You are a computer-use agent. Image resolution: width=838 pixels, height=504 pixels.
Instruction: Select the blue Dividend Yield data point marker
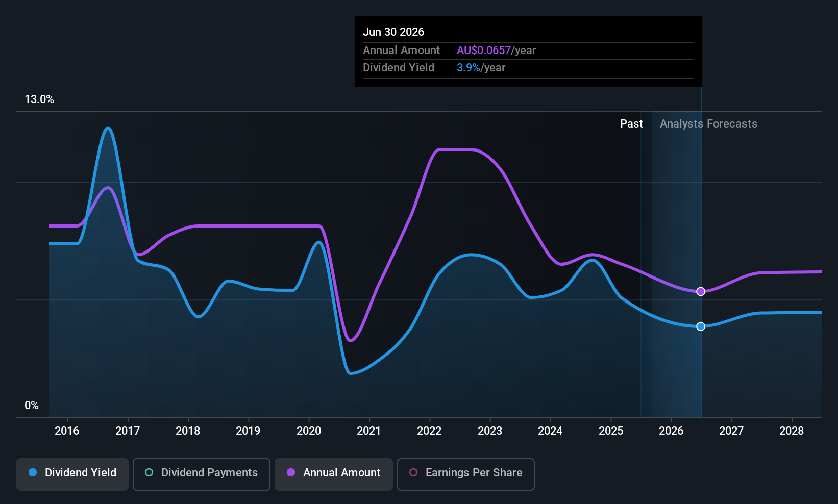[x=701, y=326]
